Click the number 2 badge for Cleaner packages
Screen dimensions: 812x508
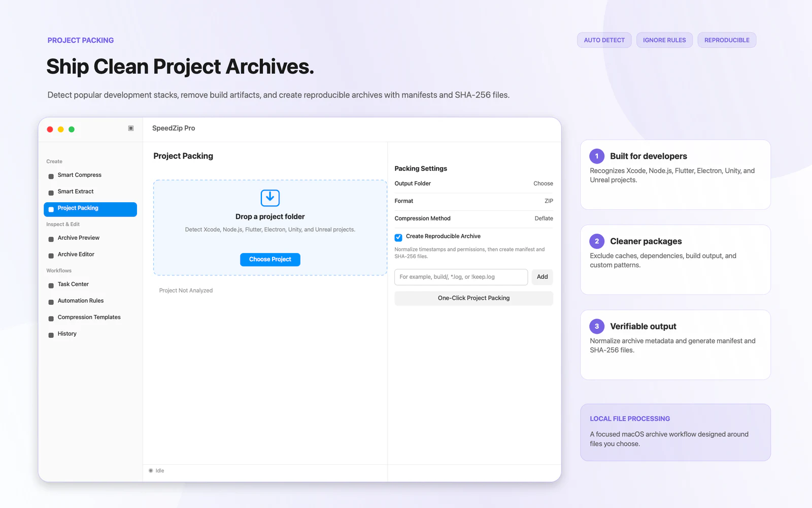pyautogui.click(x=597, y=241)
